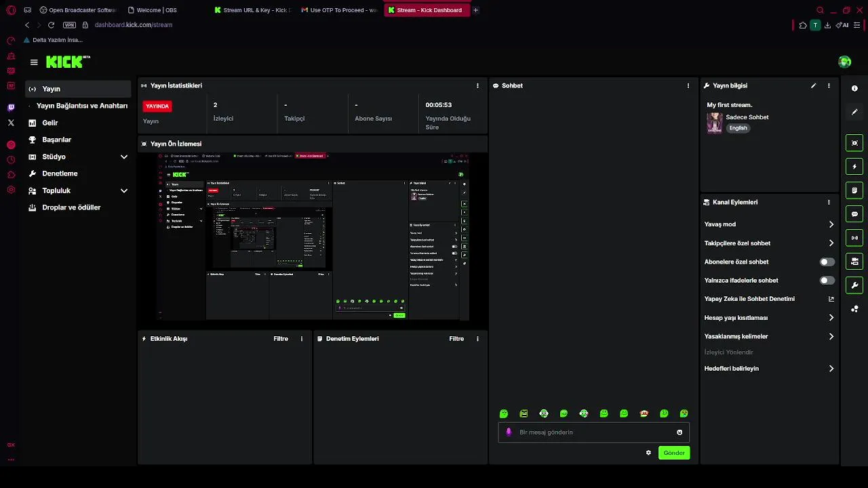Open Denetim Eylemleri three-dot menu
This screenshot has width=868, height=488.
(477, 339)
